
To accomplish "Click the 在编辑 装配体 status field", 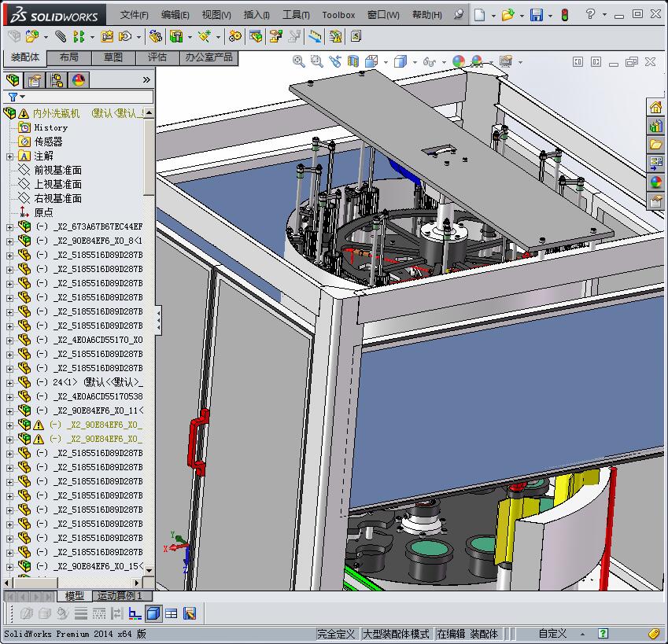I will click(x=467, y=634).
